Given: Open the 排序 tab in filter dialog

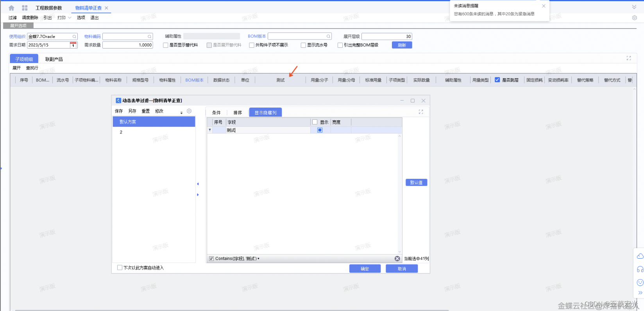Looking at the screenshot, I should coord(238,113).
